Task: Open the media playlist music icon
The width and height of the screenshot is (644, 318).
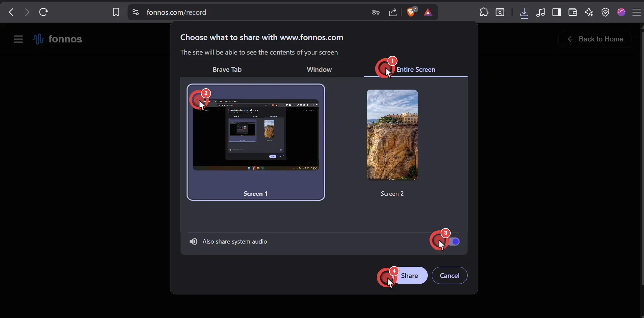Action: point(541,12)
